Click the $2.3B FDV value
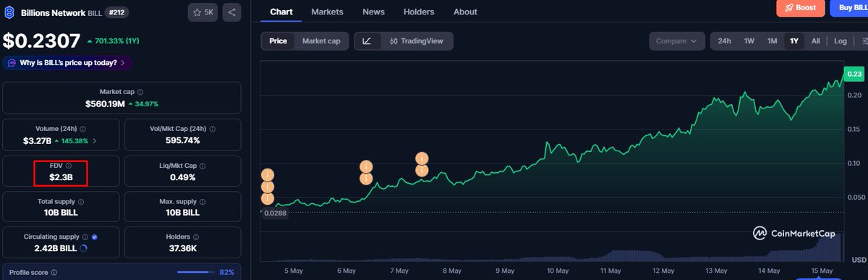Image resolution: width=868 pixels, height=280 pixels. coord(61,177)
